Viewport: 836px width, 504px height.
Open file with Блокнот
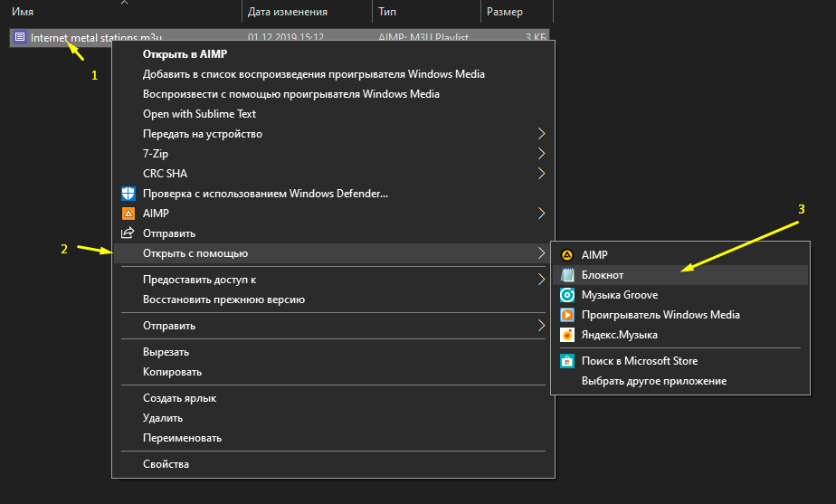680,275
